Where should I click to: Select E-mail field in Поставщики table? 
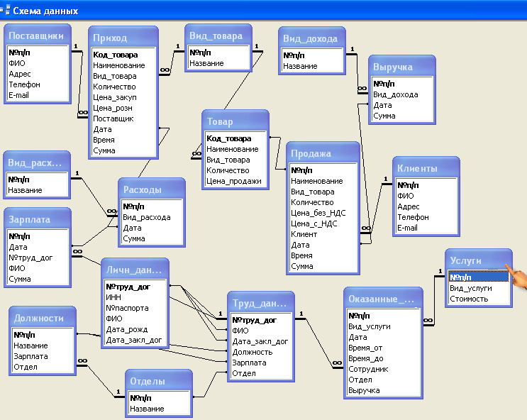tap(38, 95)
